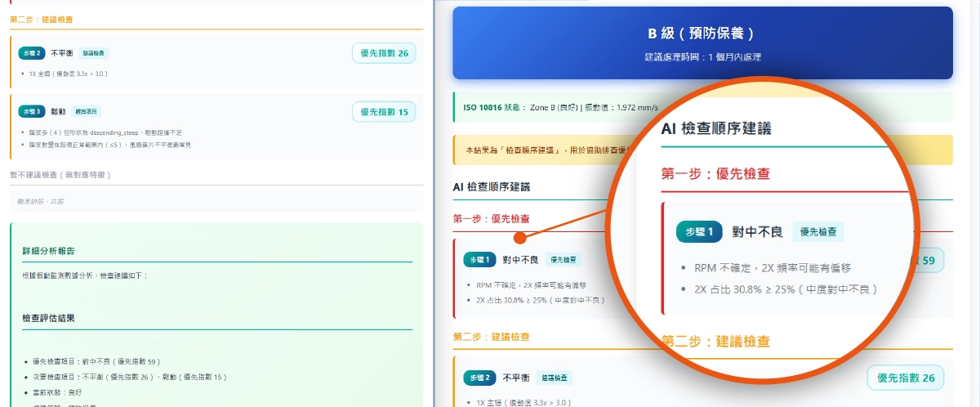Click the 優先檢查 tag in the enlarged callout
This screenshot has width=980, height=407.
818,232
